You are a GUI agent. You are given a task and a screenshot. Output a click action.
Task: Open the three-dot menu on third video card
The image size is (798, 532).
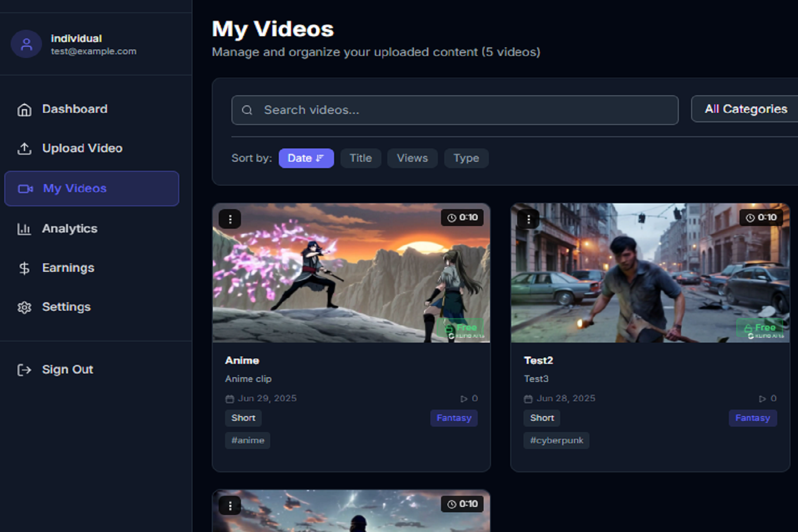(230, 505)
